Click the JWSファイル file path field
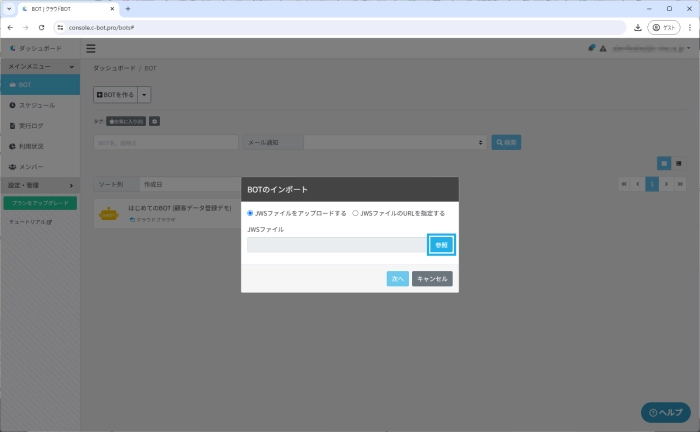The height and width of the screenshot is (432, 700). tap(337, 245)
